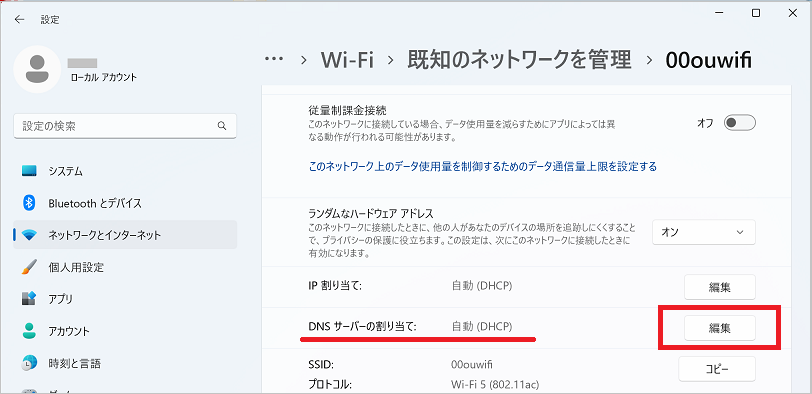Click the user account avatar icon
This screenshot has width=812, height=394.
pyautogui.click(x=37, y=69)
